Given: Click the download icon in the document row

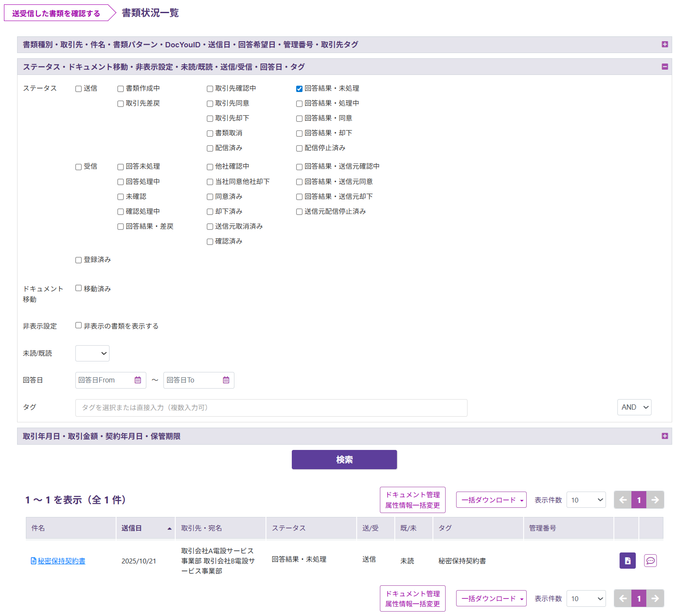Looking at the screenshot, I should [627, 561].
